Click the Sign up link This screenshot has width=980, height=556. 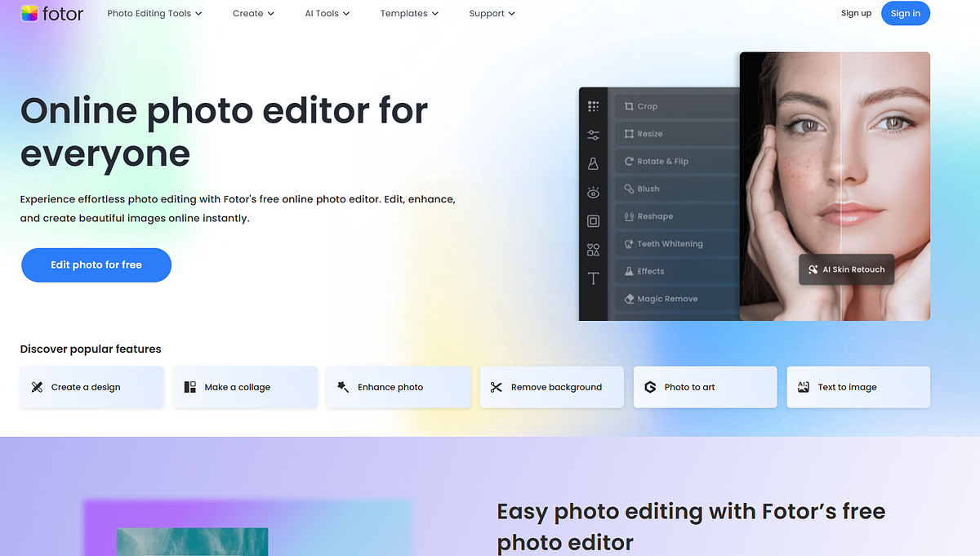[856, 13]
